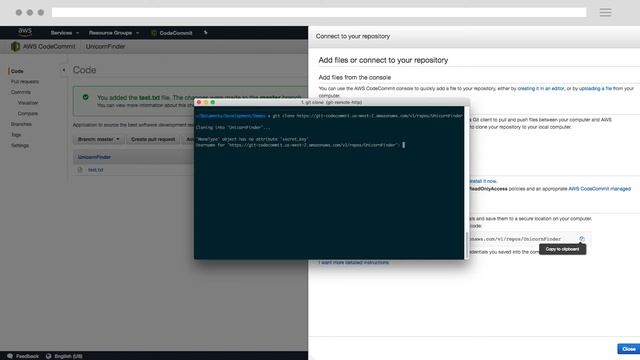
Task: Click the terminal's yellow minimize button
Action: point(206,102)
